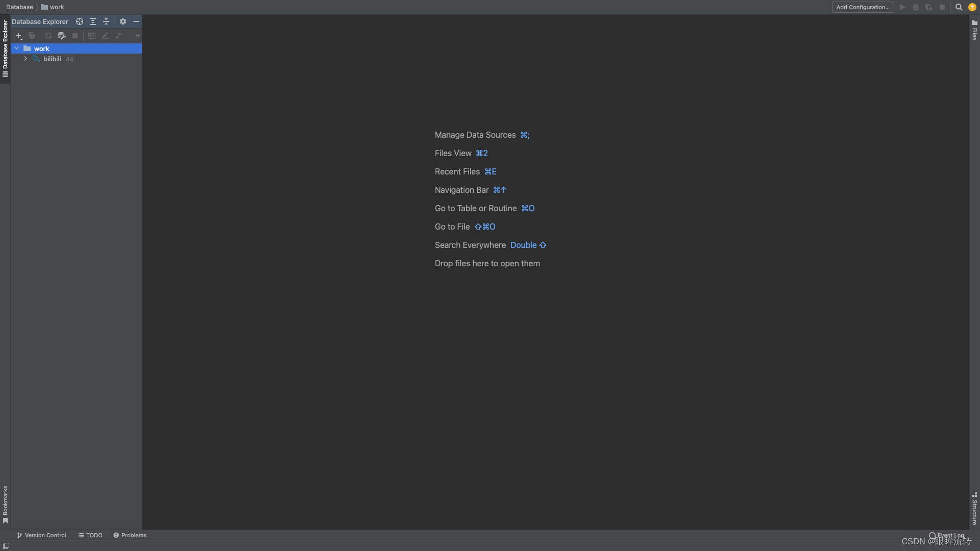Expand the bilibili data source
Viewport: 980px width, 551px height.
point(26,59)
